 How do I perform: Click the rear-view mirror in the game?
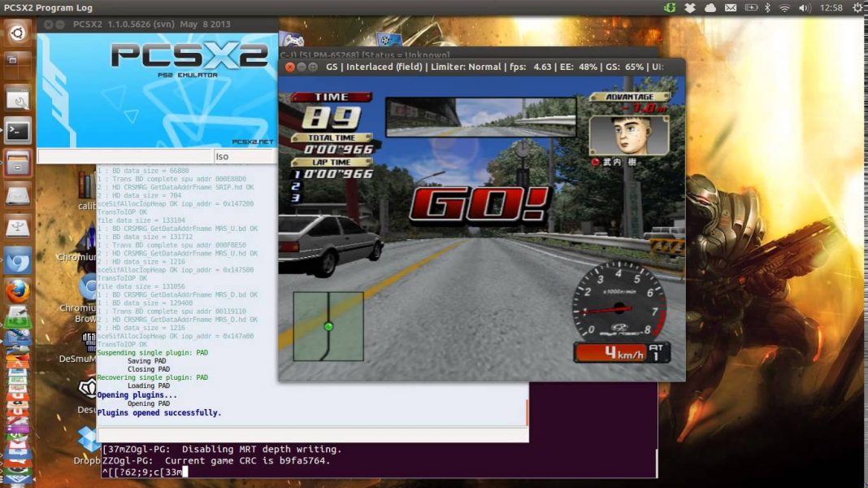click(480, 117)
